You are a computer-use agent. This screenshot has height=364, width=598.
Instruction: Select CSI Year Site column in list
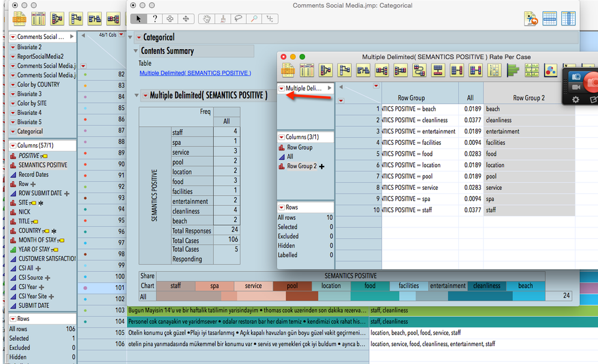point(33,296)
